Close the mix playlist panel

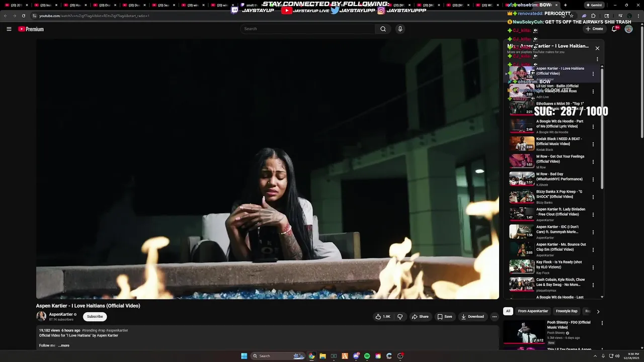tap(597, 48)
